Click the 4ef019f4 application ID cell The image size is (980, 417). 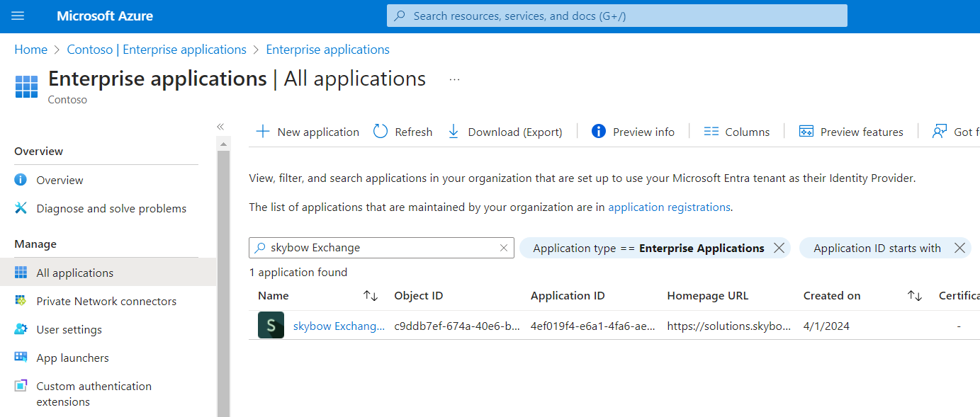(593, 326)
